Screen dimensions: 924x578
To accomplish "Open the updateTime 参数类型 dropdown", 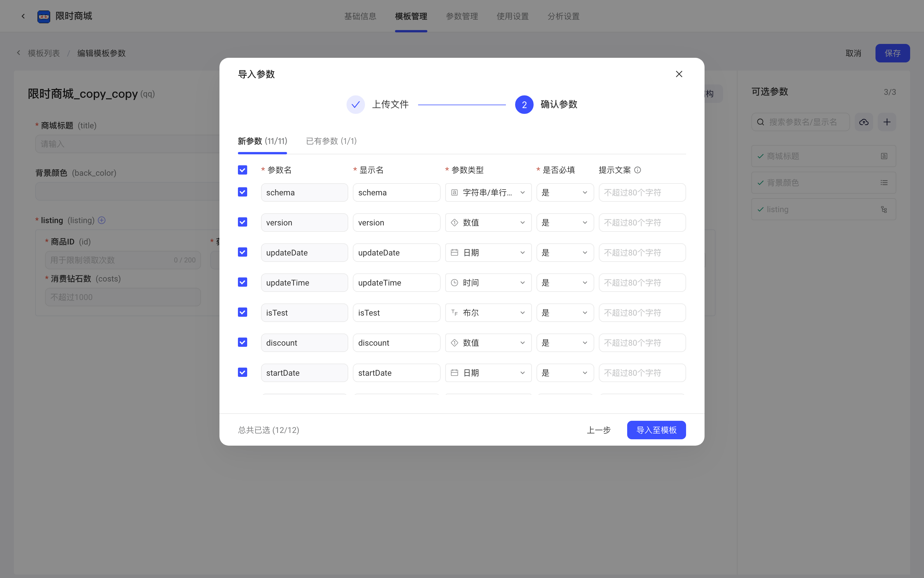I will point(488,283).
